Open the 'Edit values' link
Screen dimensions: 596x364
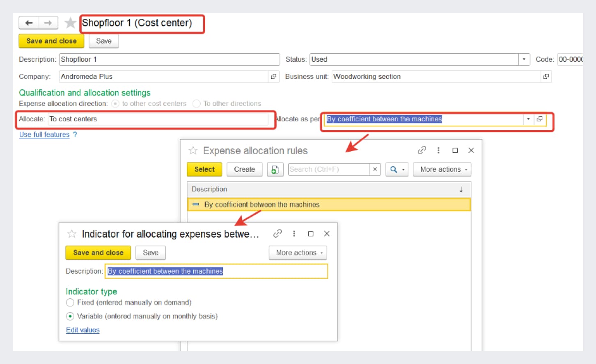click(x=83, y=330)
